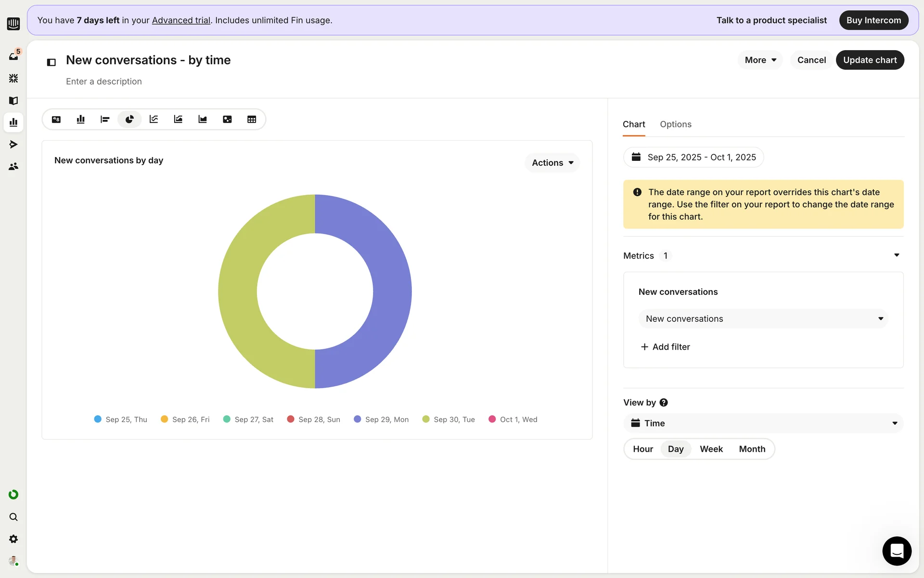Set time grouping to Week
This screenshot has height=578, width=924.
[x=711, y=449]
